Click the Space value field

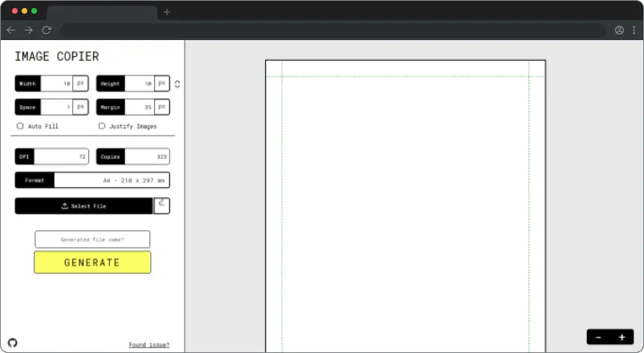click(x=57, y=108)
